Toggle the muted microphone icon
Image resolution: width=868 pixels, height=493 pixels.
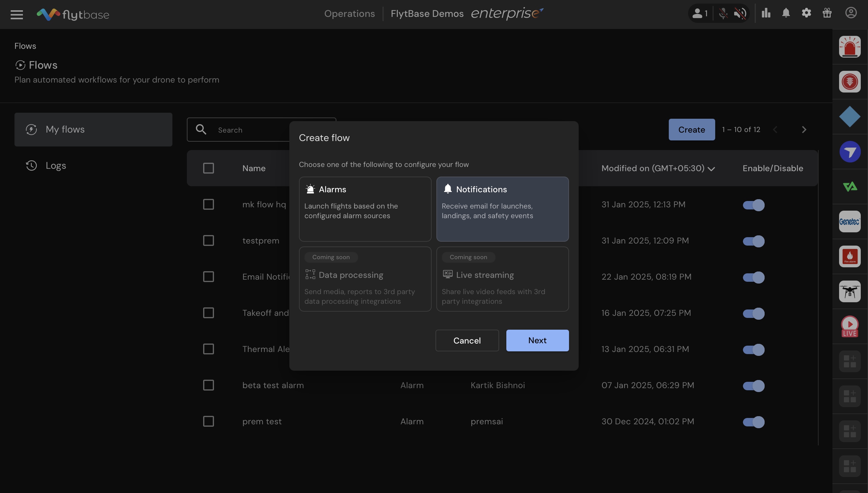pyautogui.click(x=723, y=14)
